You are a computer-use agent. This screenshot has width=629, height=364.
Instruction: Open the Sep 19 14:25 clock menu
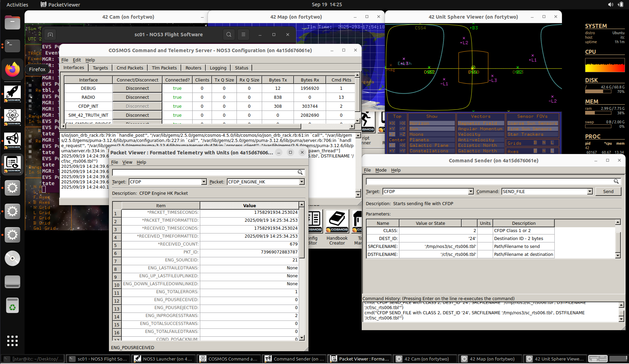point(327,4)
